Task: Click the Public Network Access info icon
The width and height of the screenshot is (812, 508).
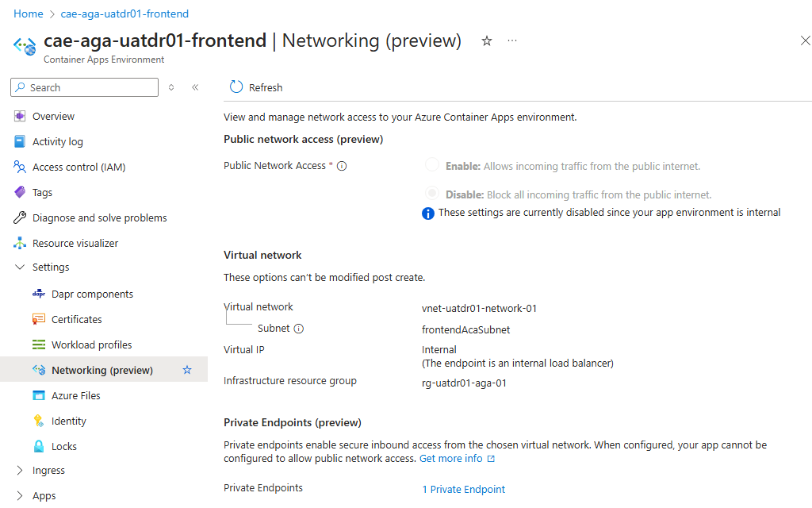Action: (342, 166)
